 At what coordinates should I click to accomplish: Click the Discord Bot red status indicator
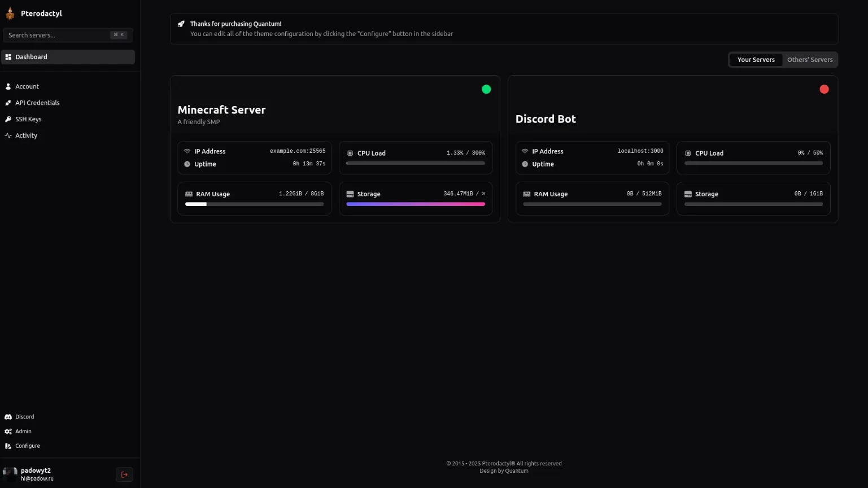point(824,89)
